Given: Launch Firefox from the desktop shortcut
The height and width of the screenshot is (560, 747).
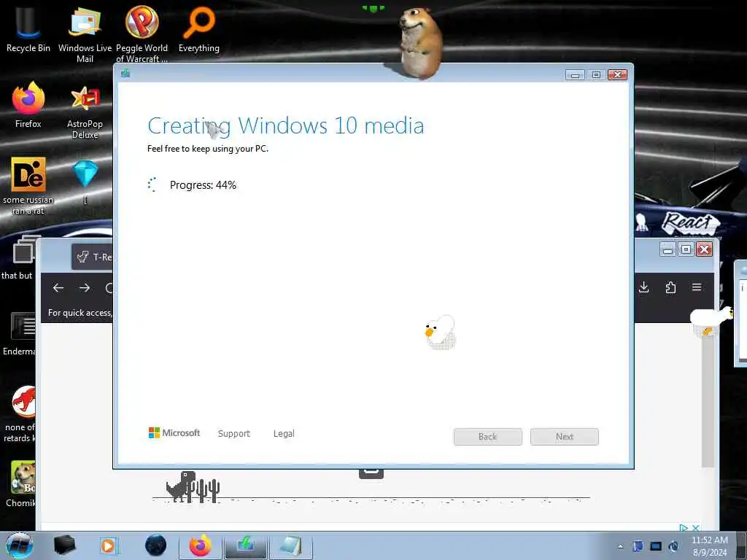Looking at the screenshot, I should (28, 105).
